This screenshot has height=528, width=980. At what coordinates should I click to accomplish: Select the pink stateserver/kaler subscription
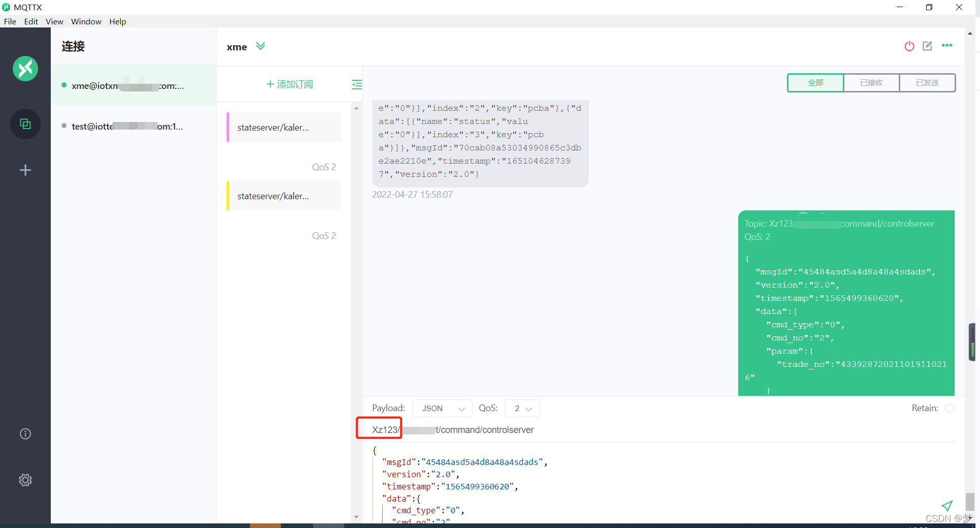[284, 127]
